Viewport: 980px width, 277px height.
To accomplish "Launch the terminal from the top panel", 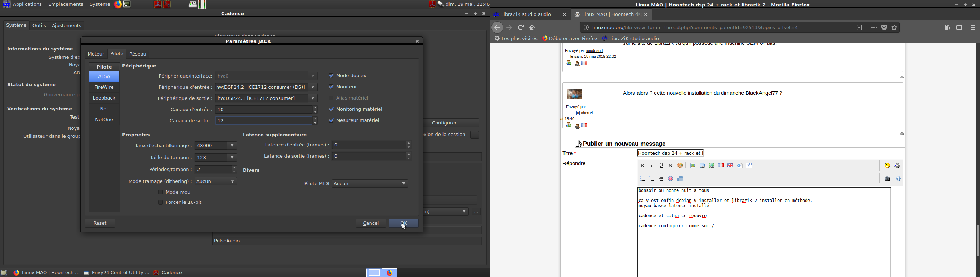I will pos(128,5).
